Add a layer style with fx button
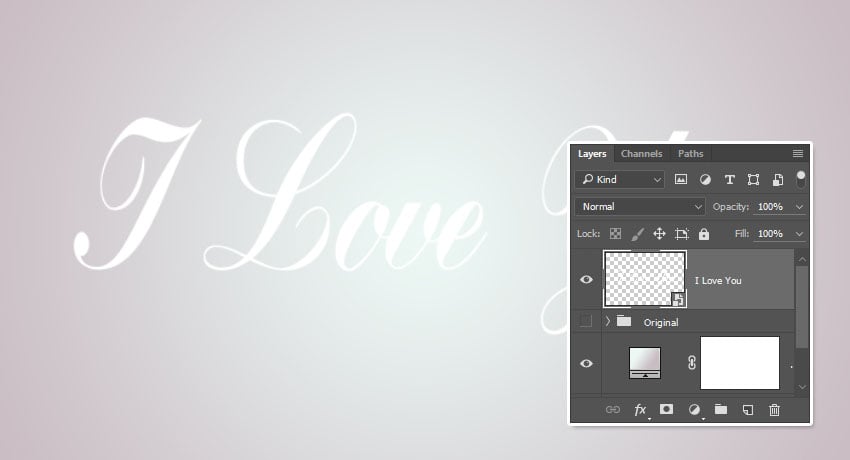This screenshot has width=850, height=460. click(x=640, y=410)
